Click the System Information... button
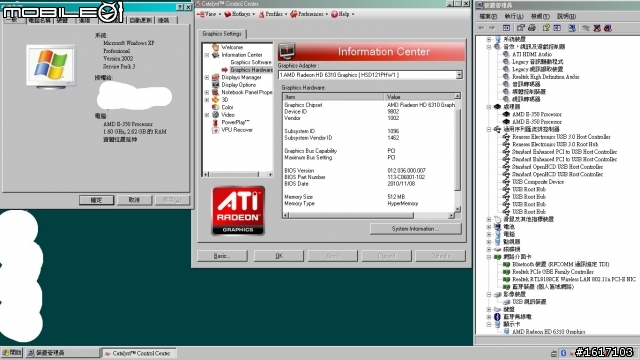 416,229
